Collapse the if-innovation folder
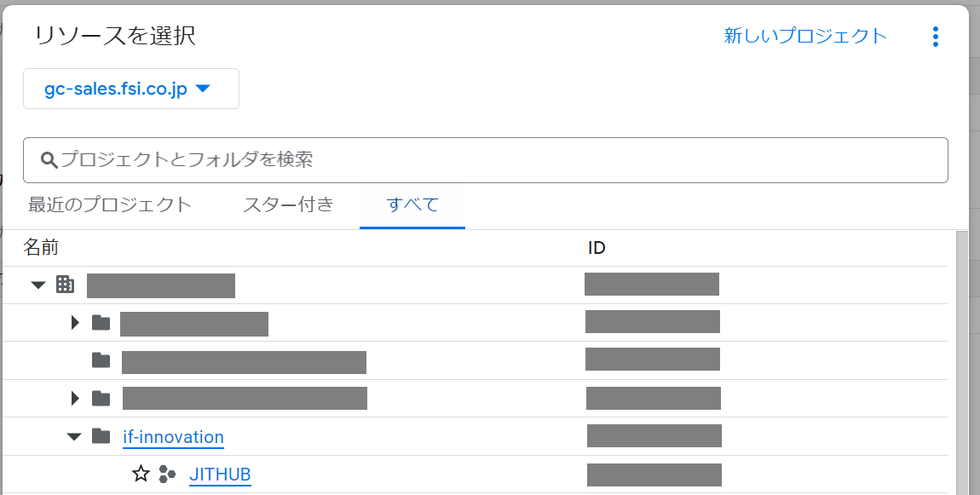 click(x=74, y=436)
